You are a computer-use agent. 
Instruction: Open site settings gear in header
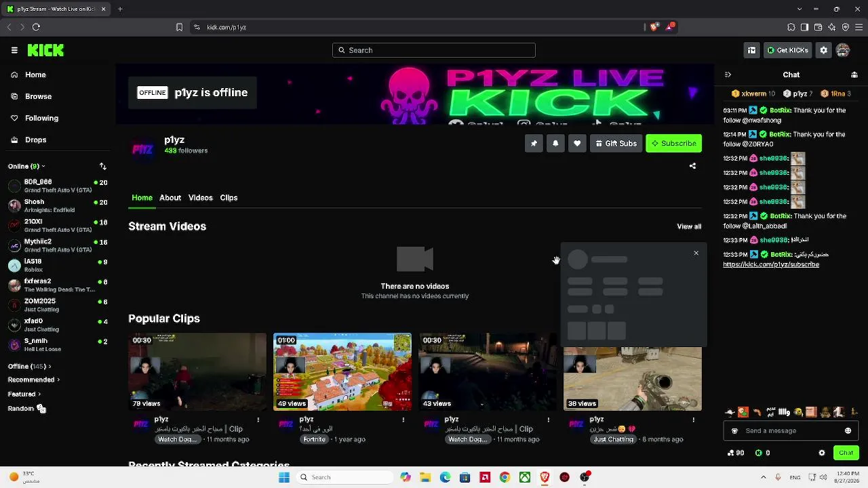[824, 50]
